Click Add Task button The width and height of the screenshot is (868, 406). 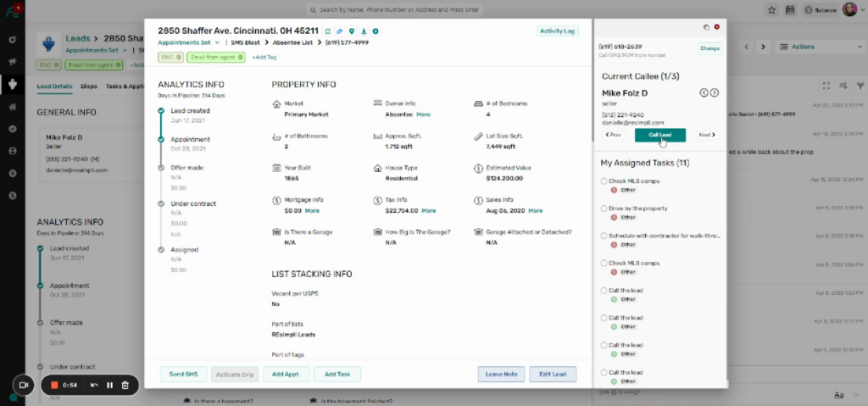337,375
